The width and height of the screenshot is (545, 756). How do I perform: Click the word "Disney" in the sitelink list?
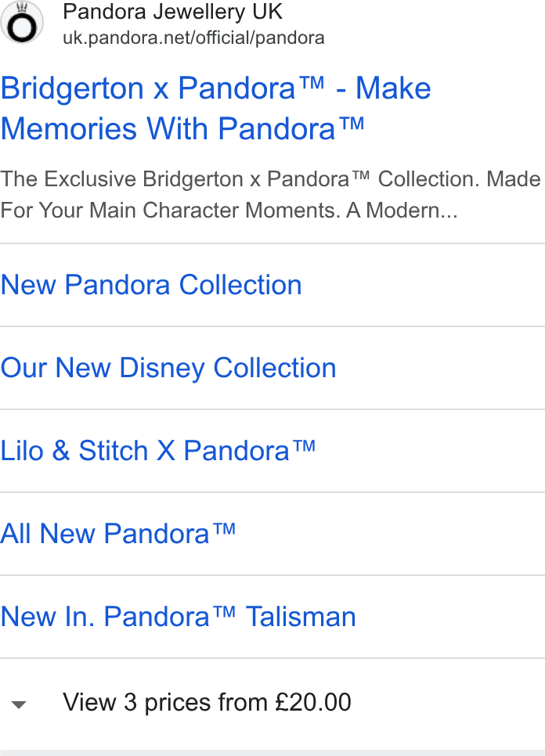[162, 368]
